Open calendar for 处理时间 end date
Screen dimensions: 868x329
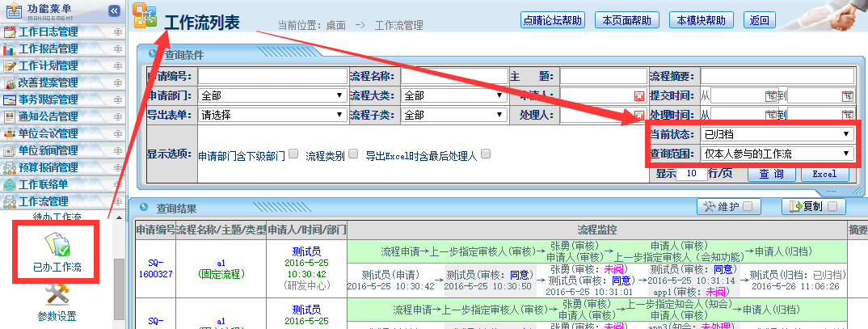(x=847, y=116)
